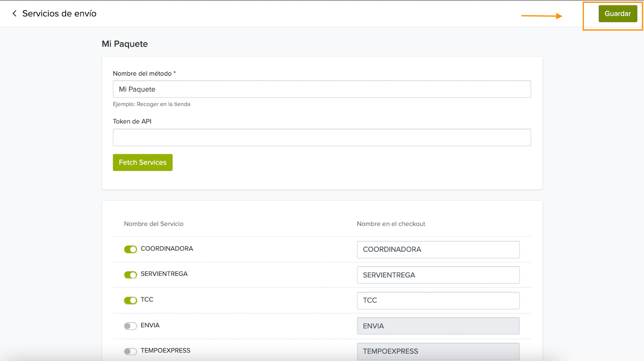Turn off the SERVIENTREGA toggle

point(130,275)
